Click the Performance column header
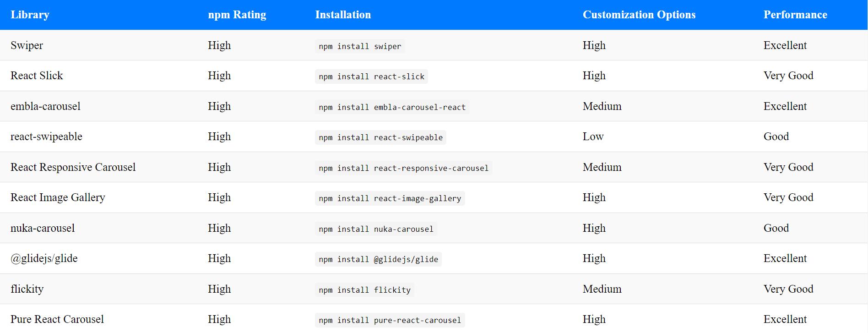868x333 pixels. [795, 15]
